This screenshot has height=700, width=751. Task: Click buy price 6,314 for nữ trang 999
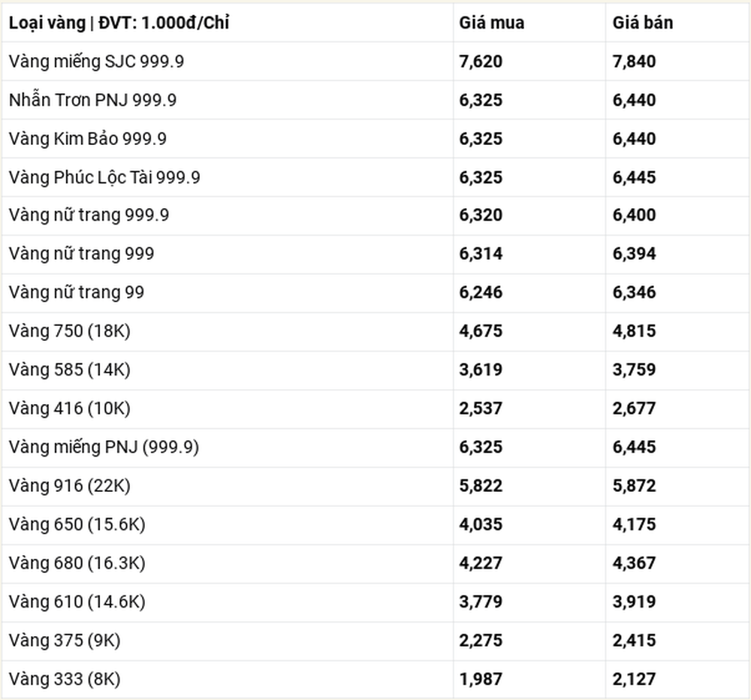pos(481,254)
